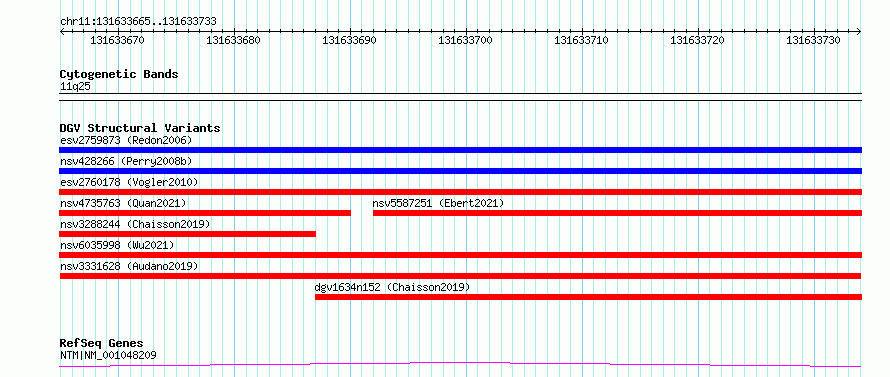
Task: Click the DGV Structural Variants heading
Action: 140,128
